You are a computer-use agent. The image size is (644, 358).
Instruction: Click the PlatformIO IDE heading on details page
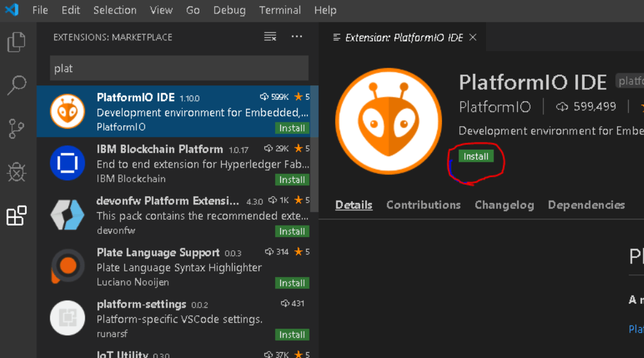point(533,83)
